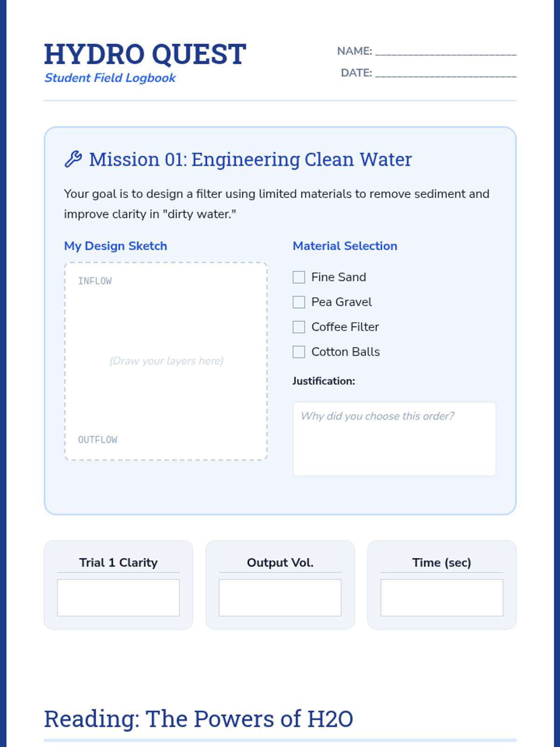Click the NAME blank line
The width and height of the screenshot is (560, 747).
[446, 51]
